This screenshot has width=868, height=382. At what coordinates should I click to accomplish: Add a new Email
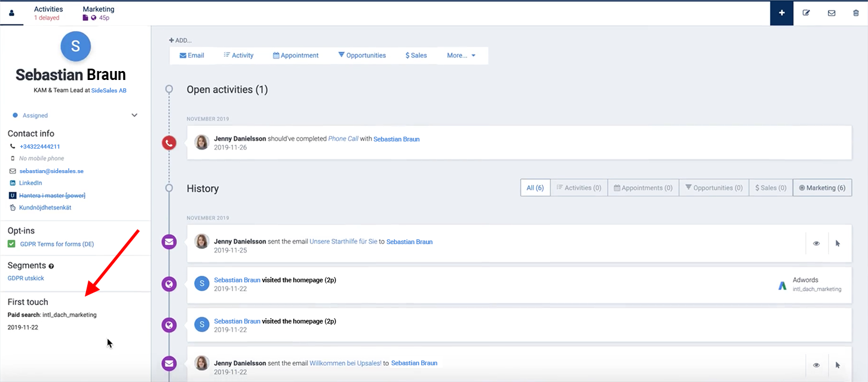click(192, 56)
